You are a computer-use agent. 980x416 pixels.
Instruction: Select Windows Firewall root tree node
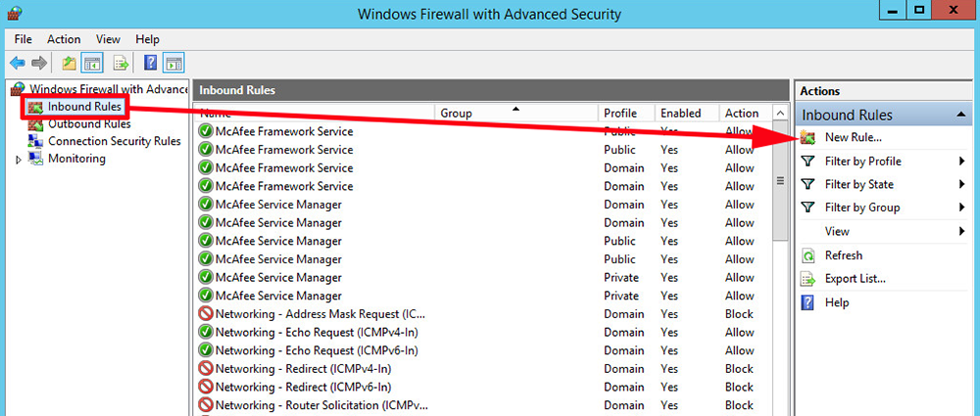(x=109, y=89)
